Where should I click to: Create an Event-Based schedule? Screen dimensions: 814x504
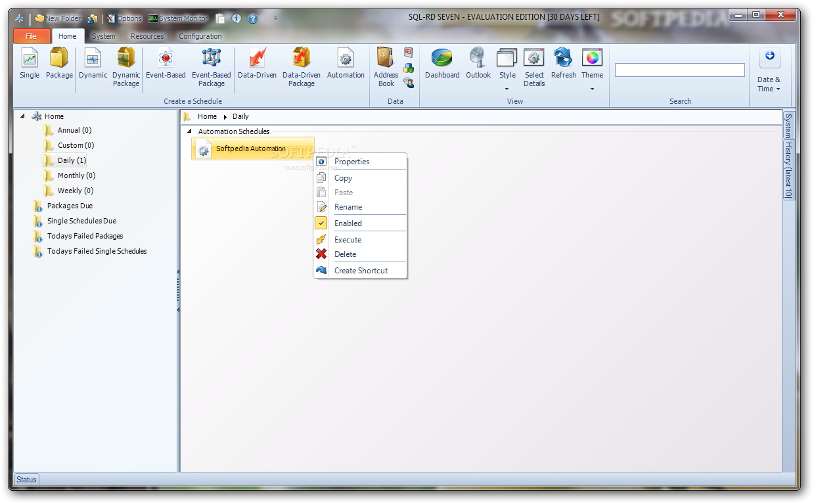[166, 64]
